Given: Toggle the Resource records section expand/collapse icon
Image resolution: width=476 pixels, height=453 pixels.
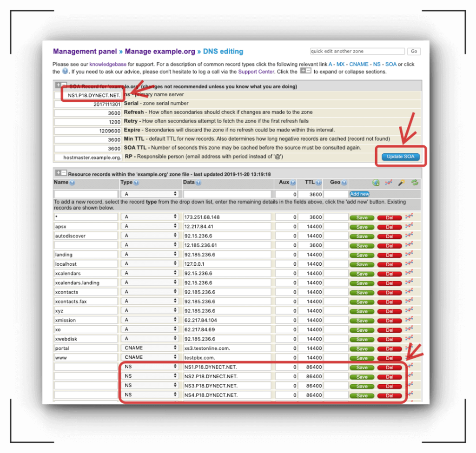Looking at the screenshot, I should click(61, 173).
